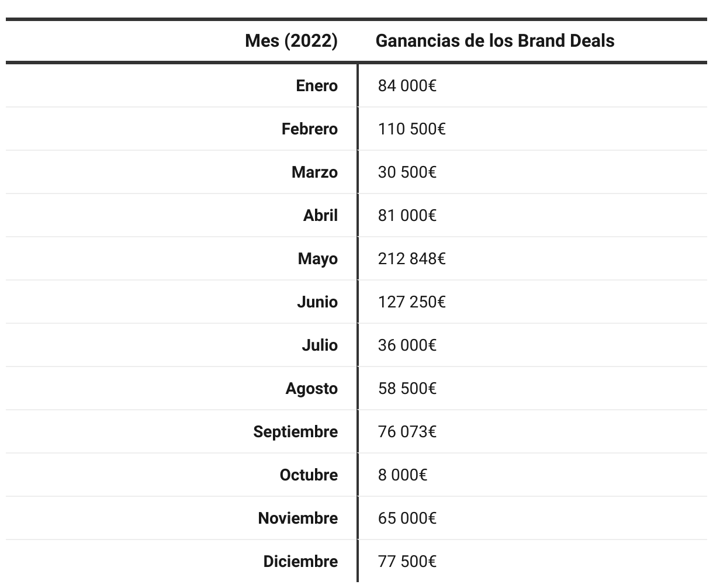Select the Enero row label
Image resolution: width=713 pixels, height=588 pixels.
[317, 86]
